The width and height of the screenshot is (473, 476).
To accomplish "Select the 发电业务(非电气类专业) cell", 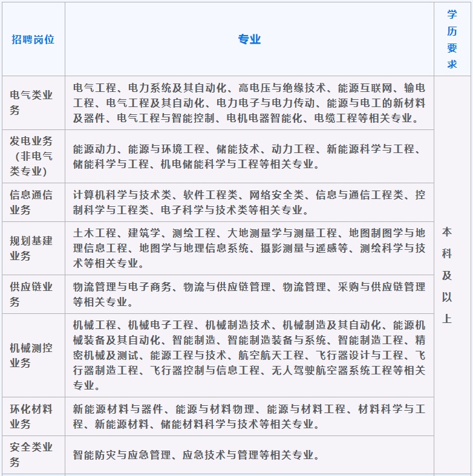I will coord(33,156).
